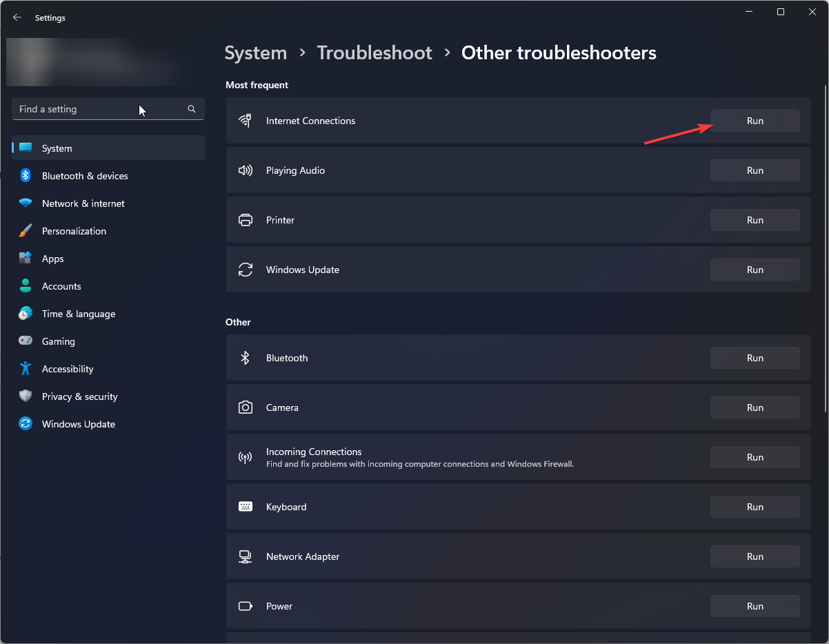Run the Playing Audio troubleshooter
This screenshot has width=829, height=644.
point(755,170)
